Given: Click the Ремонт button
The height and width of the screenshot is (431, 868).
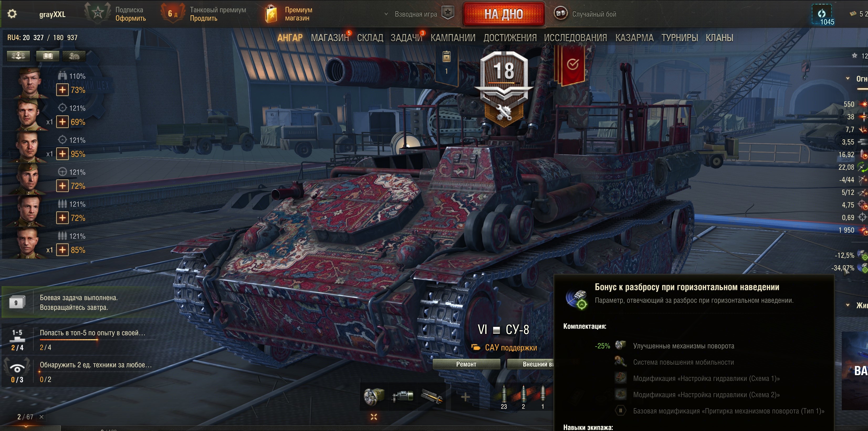Looking at the screenshot, I should tap(466, 364).
